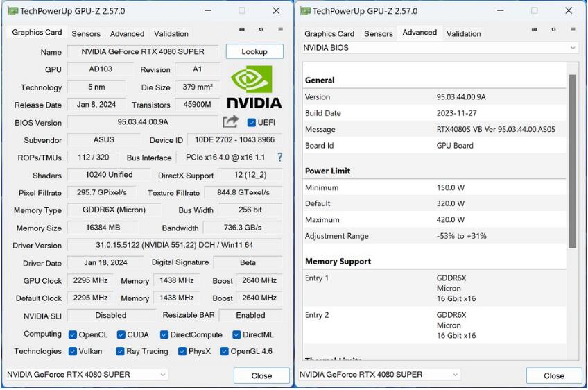
Task: Switch to Sensors tab in right window
Action: point(379,34)
